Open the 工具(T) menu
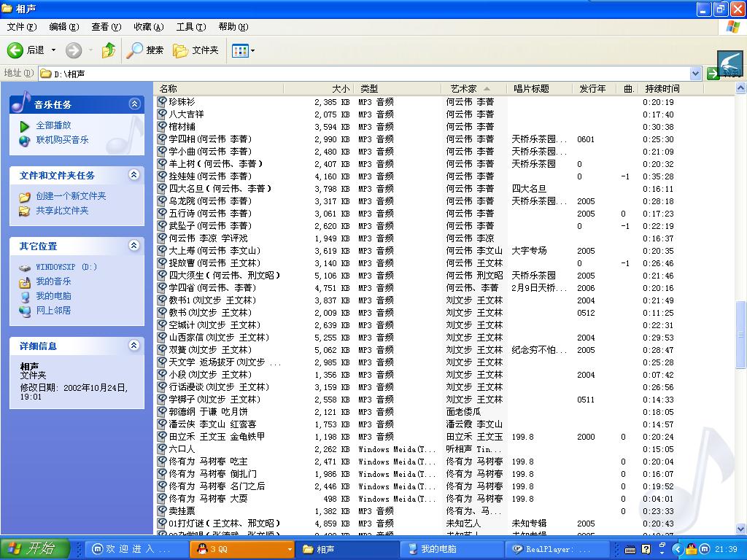The image size is (747, 560). 190,27
